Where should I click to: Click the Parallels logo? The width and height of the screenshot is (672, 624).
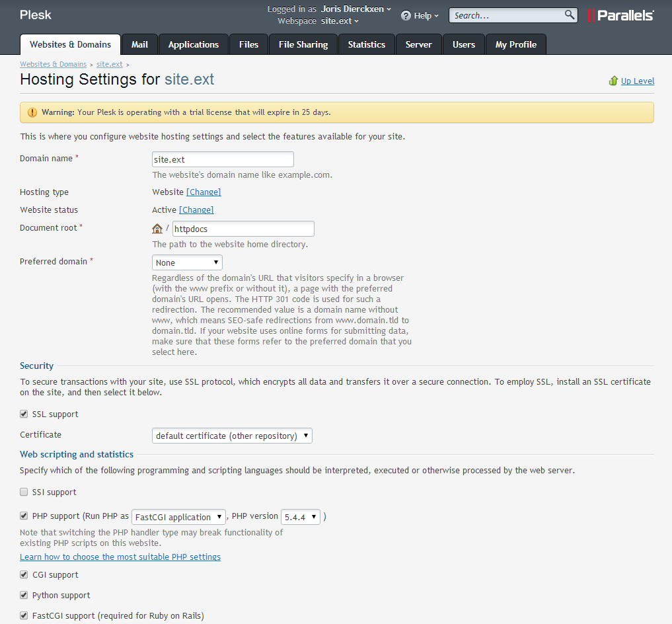point(620,15)
